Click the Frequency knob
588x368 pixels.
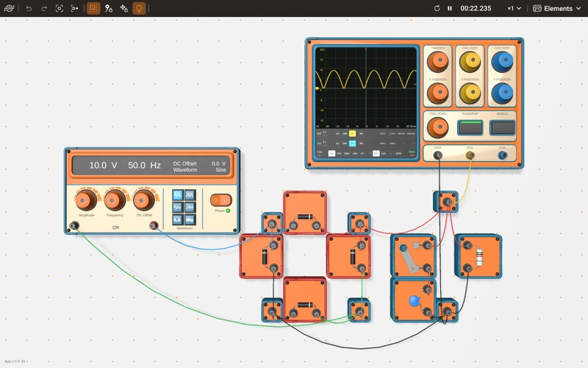tap(115, 199)
